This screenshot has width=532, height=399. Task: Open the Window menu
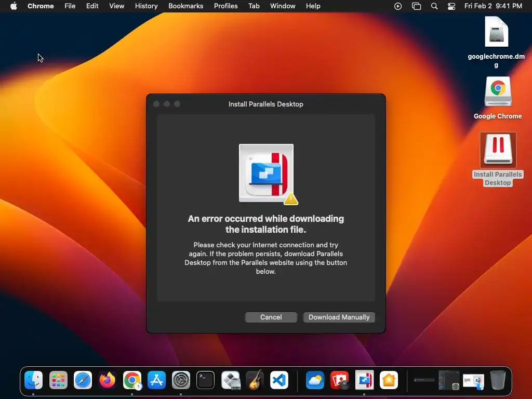(283, 6)
